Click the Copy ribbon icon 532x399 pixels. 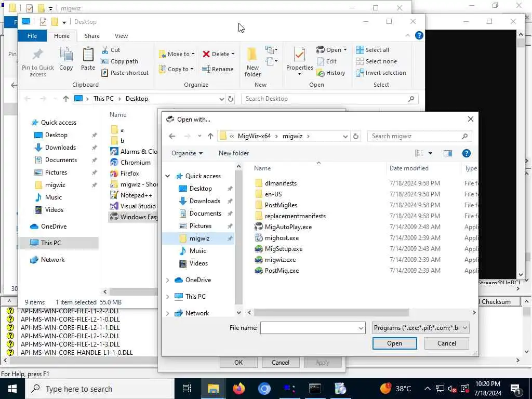coord(66,54)
